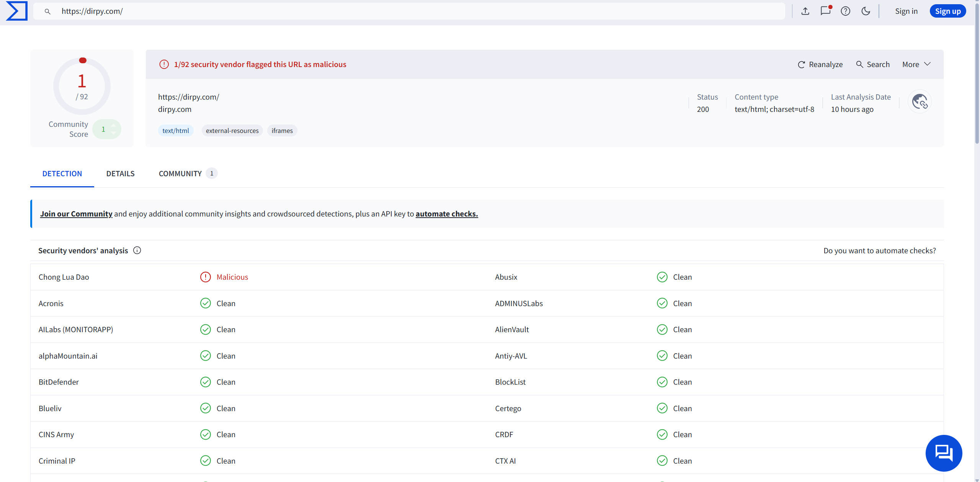Click the Clean checkmark icon for Antiy-AVL
Image resolution: width=980 pixels, height=482 pixels.
(662, 356)
